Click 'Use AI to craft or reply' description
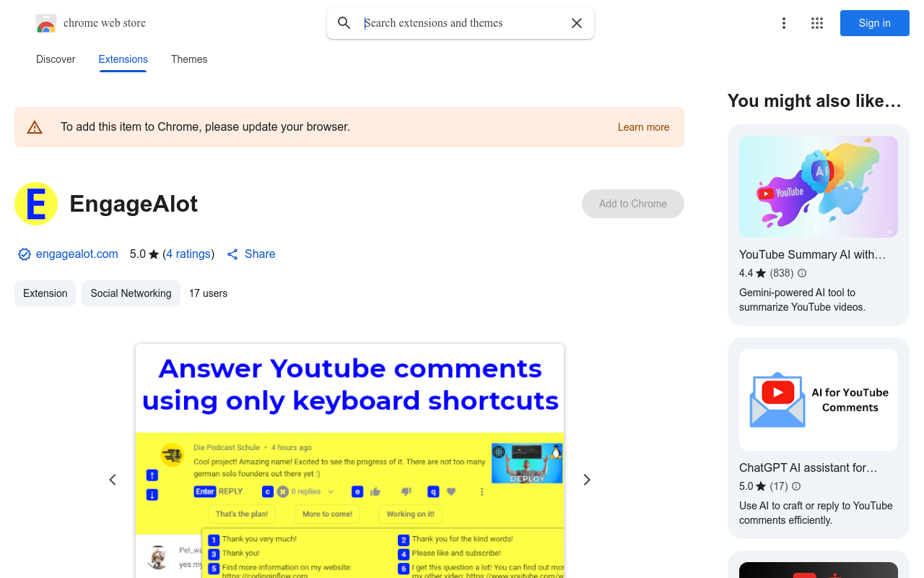The height and width of the screenshot is (578, 924). point(816,513)
